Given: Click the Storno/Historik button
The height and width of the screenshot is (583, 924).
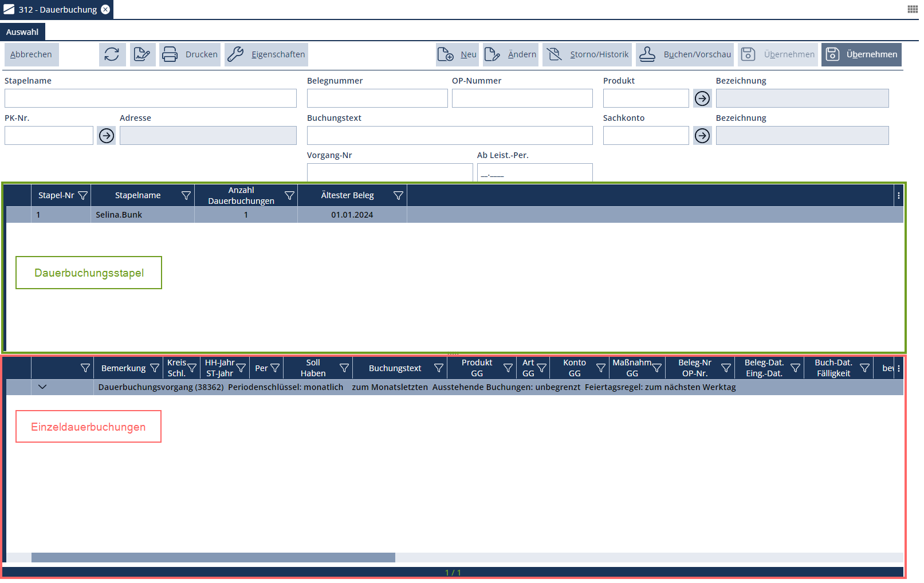Looking at the screenshot, I should pyautogui.click(x=587, y=54).
